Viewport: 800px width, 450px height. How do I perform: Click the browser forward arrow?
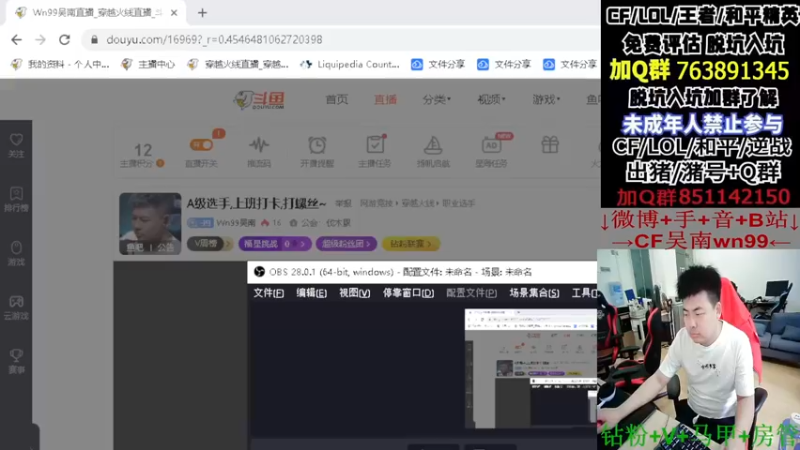[x=40, y=40]
